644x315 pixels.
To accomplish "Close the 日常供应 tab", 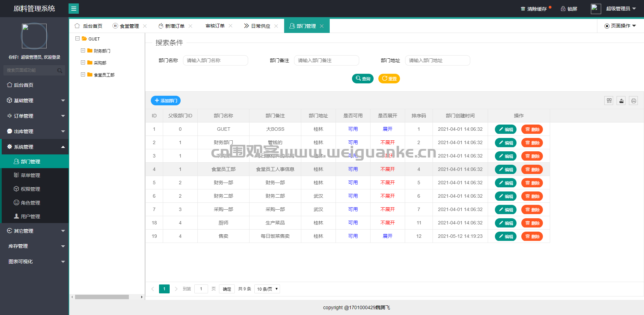I will pyautogui.click(x=276, y=26).
